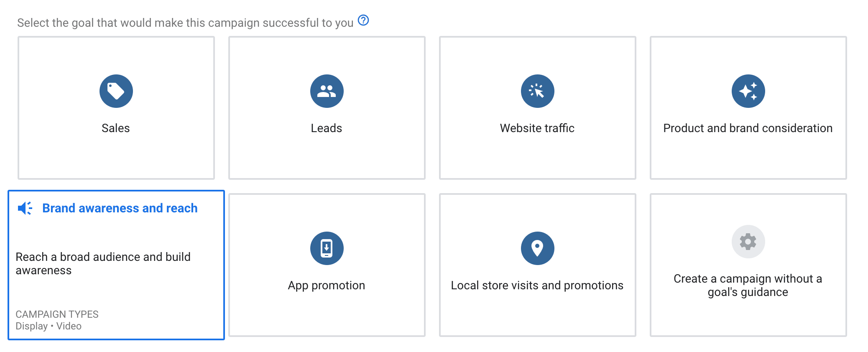
Task: Click the Brand awareness and reach title
Action: click(x=120, y=208)
